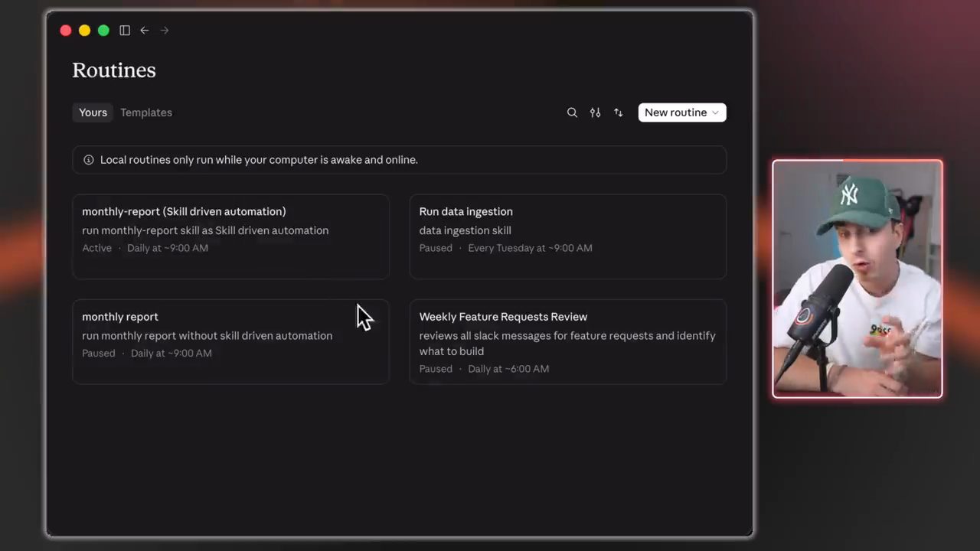Image resolution: width=980 pixels, height=551 pixels.
Task: Click 'Every Tuesday at ~9:00 AM' schedule text
Action: click(x=530, y=248)
